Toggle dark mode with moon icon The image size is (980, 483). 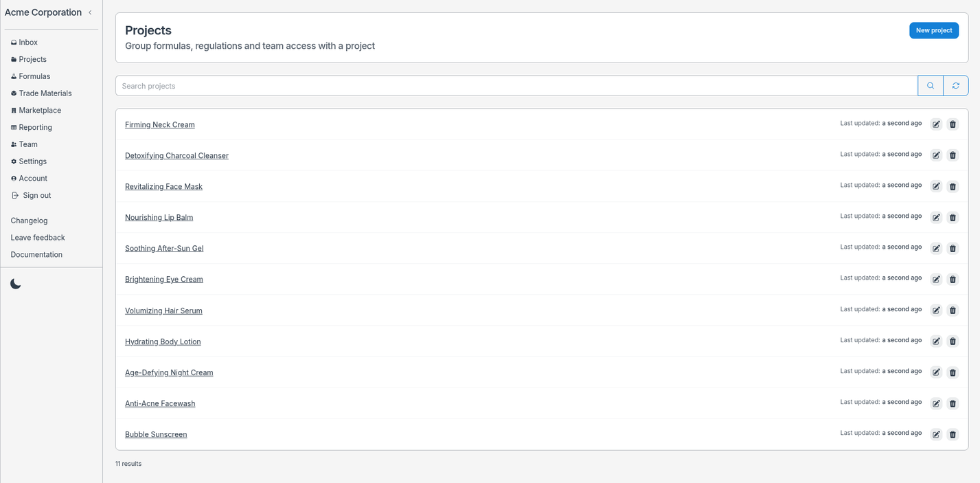coord(16,284)
